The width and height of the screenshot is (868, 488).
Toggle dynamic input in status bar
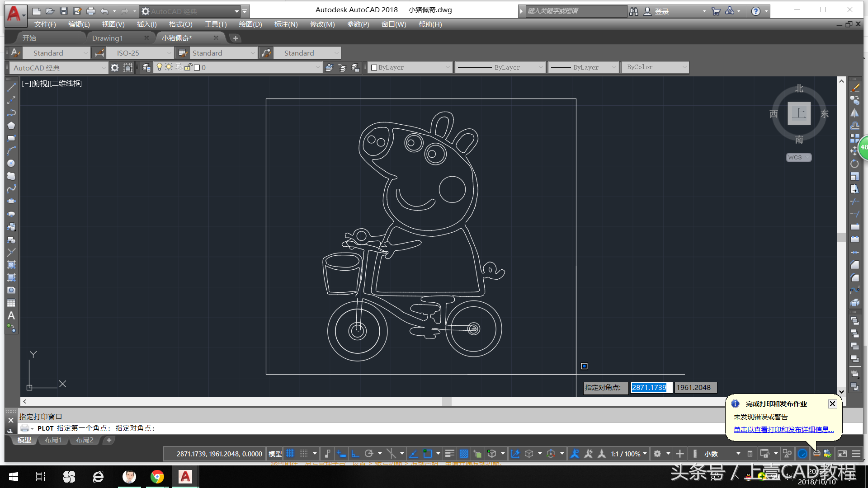[x=341, y=453]
